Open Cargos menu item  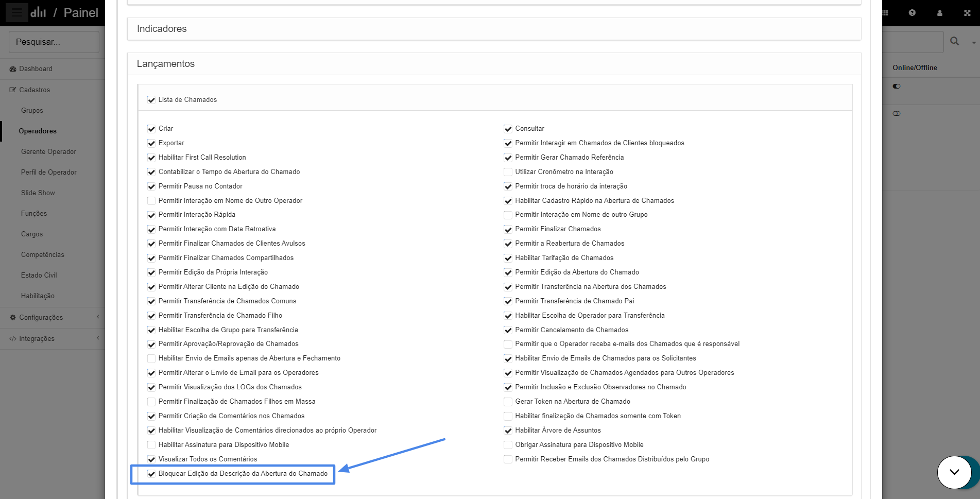tap(32, 234)
